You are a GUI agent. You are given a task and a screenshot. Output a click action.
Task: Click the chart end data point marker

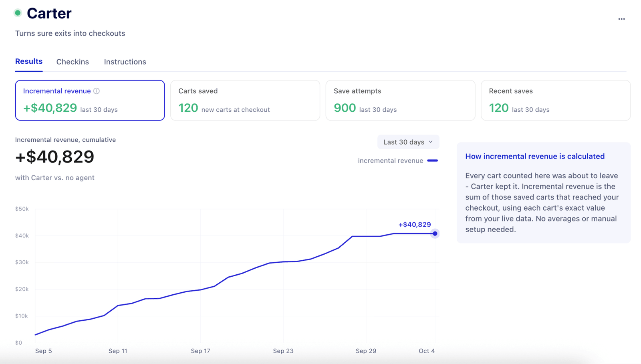435,233
